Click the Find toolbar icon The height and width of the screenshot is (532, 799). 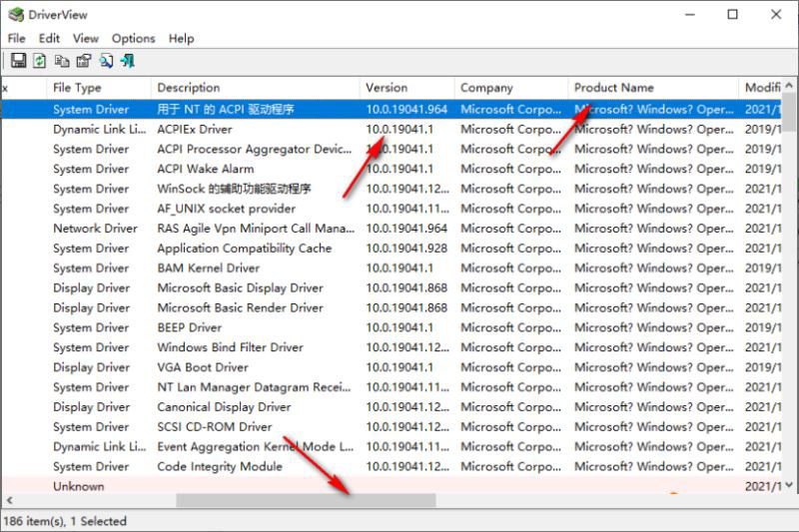point(106,61)
